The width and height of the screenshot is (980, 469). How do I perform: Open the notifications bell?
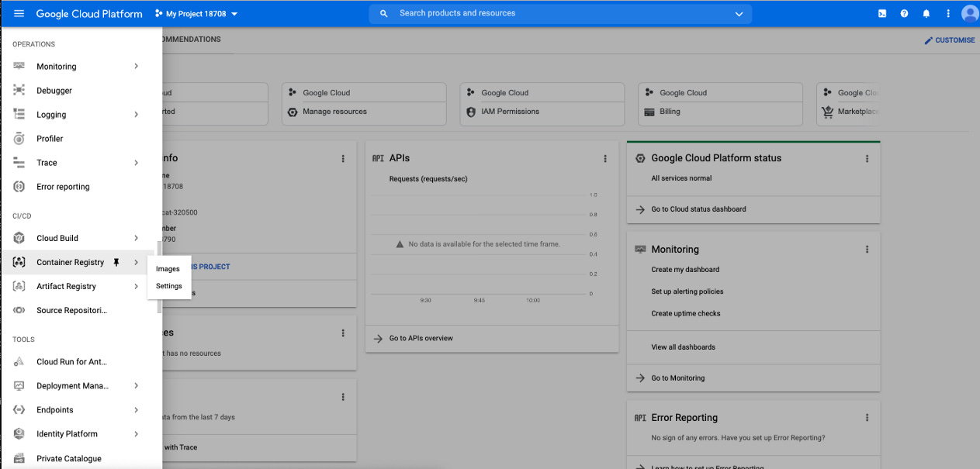coord(926,14)
